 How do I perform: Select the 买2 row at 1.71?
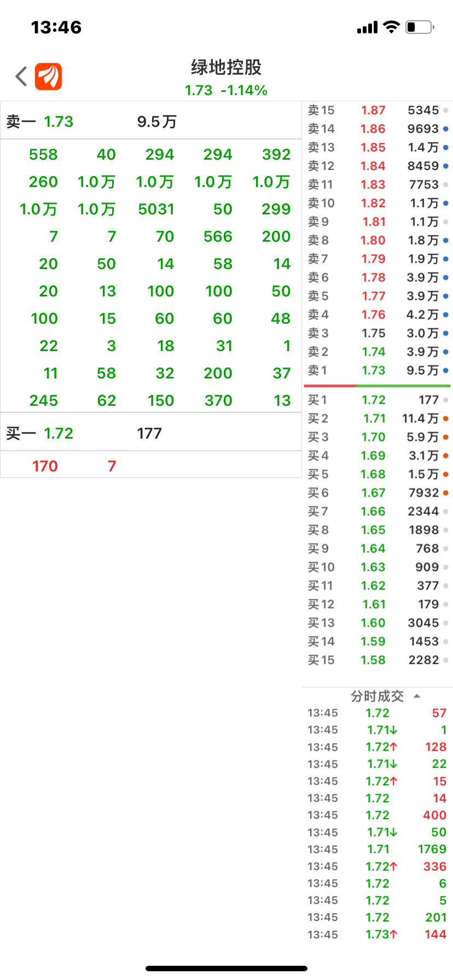pos(377,419)
